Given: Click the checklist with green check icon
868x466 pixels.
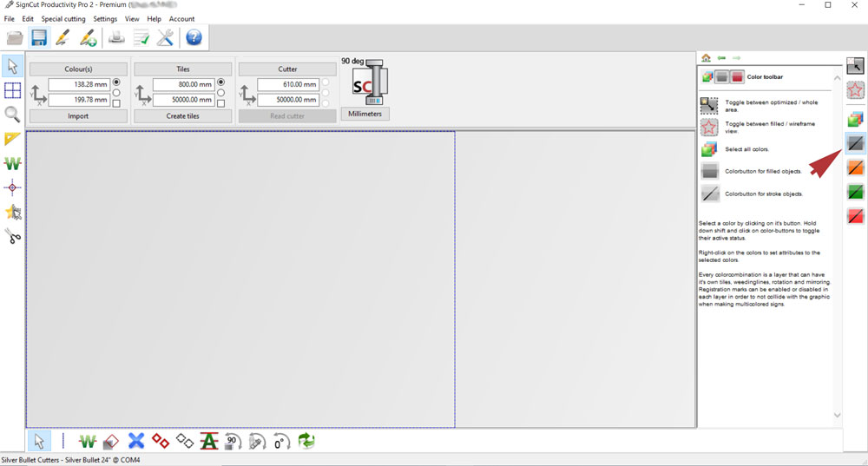Looking at the screenshot, I should (141, 38).
